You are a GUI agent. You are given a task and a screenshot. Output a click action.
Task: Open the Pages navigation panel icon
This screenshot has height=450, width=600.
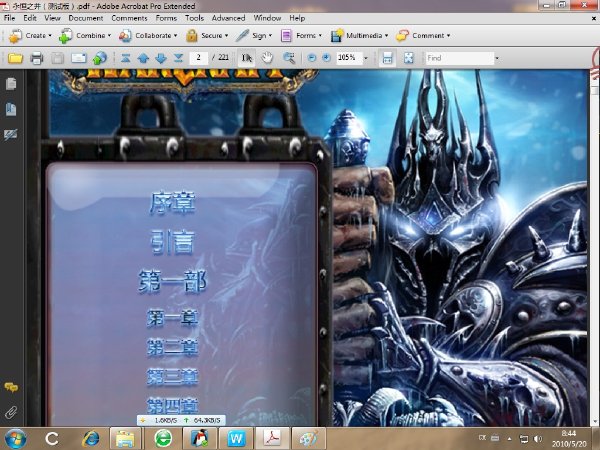tap(11, 84)
